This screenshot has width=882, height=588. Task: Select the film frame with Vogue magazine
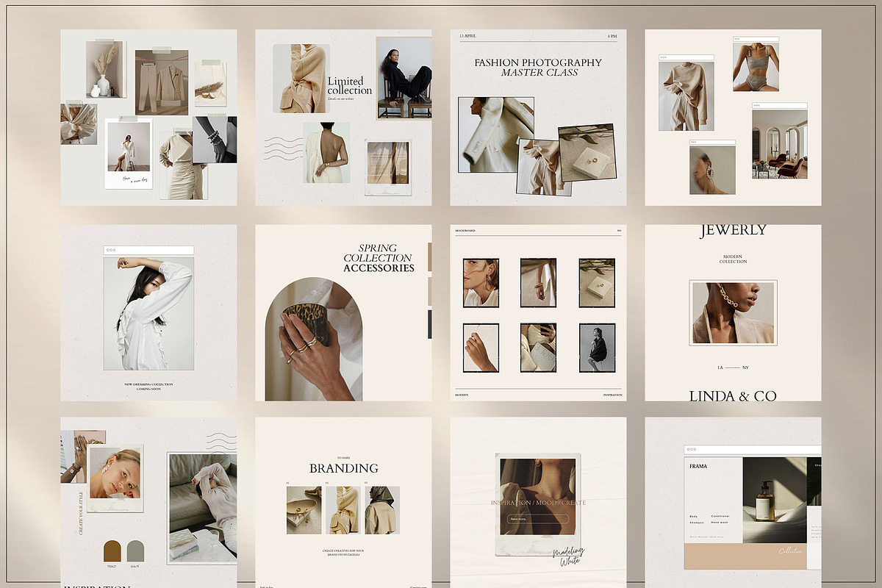[539, 348]
